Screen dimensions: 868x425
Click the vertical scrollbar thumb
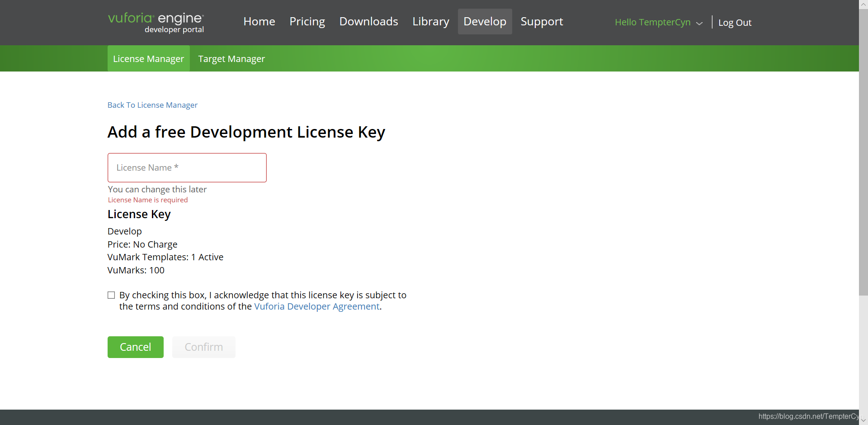(x=863, y=152)
